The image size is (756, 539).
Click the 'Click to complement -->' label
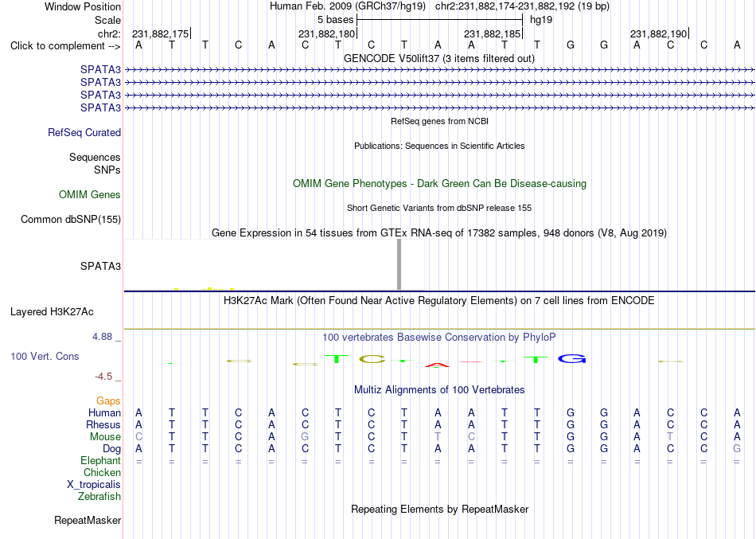65,46
